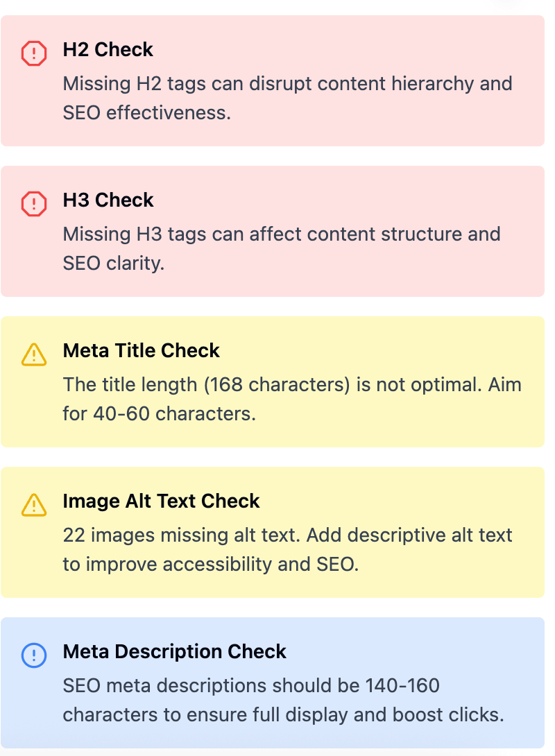Click the red error icon beside H3 Check

coord(34,203)
